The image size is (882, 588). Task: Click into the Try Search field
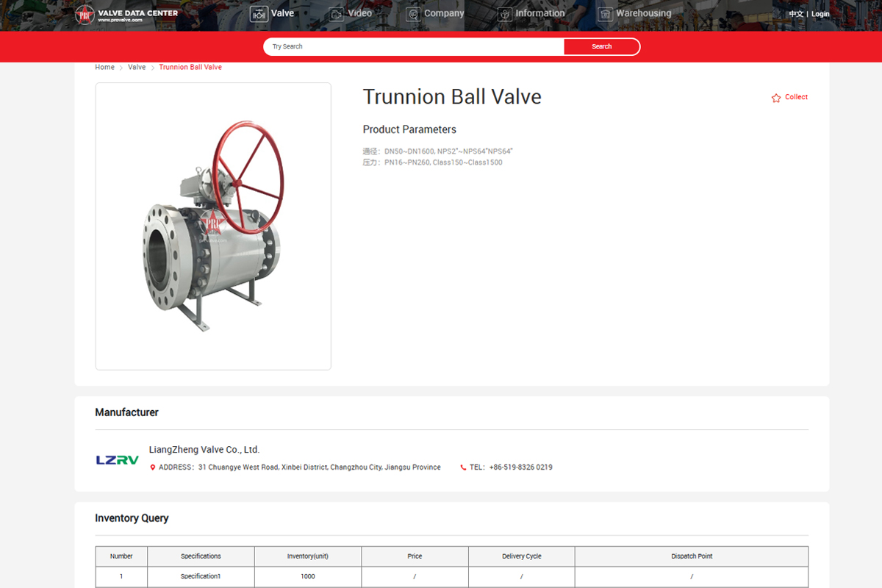click(x=412, y=46)
